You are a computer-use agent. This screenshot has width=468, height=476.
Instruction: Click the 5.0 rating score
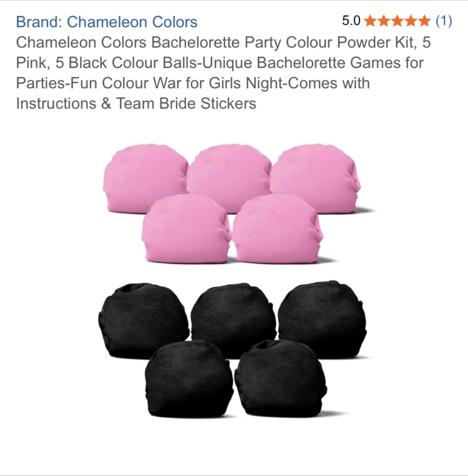pyautogui.click(x=351, y=21)
